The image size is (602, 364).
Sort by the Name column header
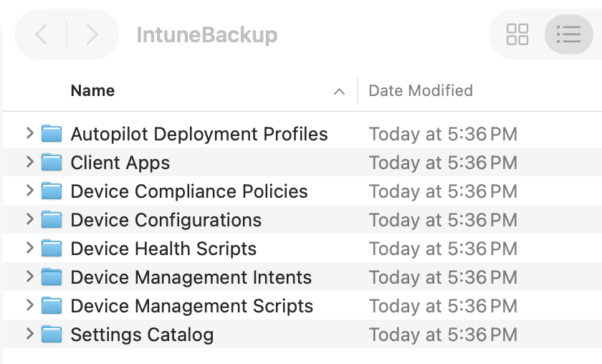coord(92,91)
